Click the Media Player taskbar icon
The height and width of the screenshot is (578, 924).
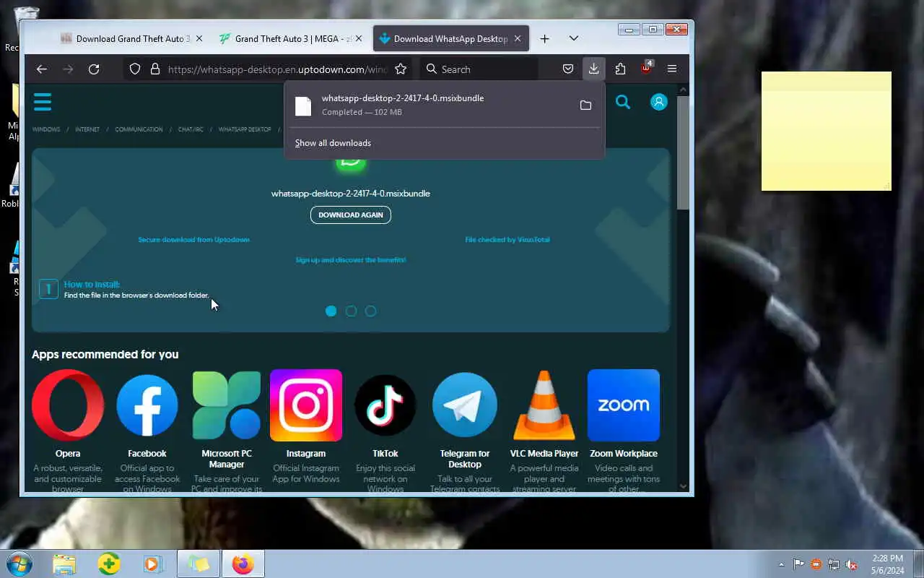pos(154,564)
